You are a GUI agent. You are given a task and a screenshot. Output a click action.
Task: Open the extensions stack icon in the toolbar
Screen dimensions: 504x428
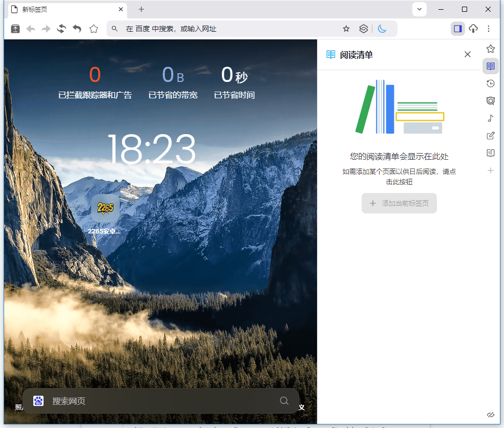tap(364, 29)
